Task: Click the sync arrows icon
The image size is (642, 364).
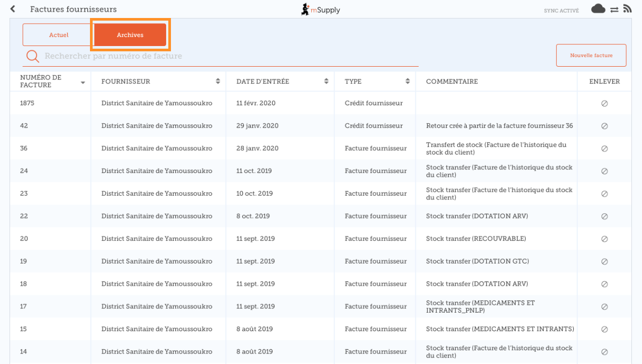Action: click(614, 10)
